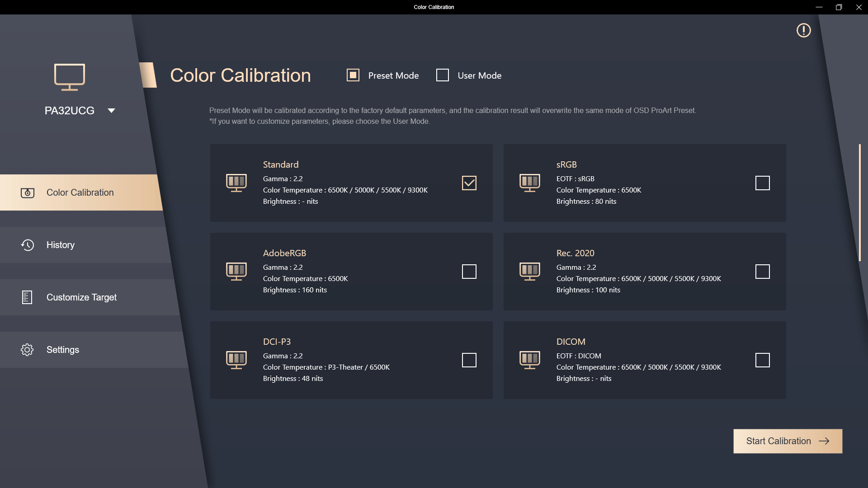Select the User Mode option
The height and width of the screenshot is (488, 868).
[x=443, y=75]
